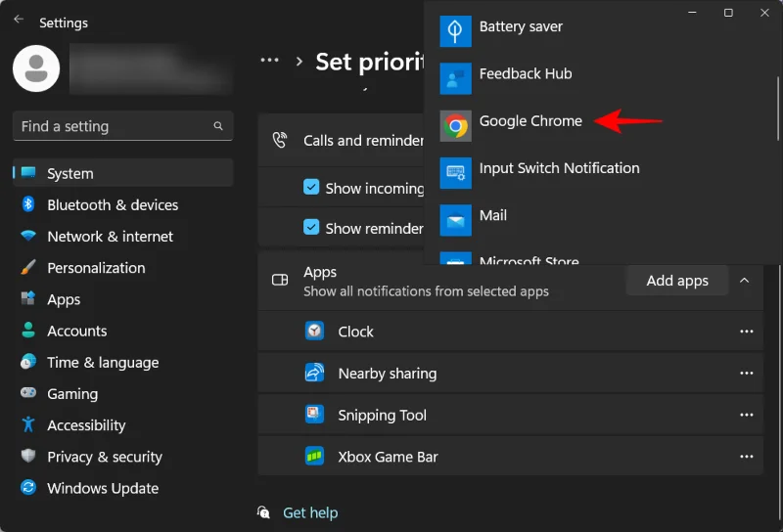Open System settings category
Viewport: 783px width, 532px height.
point(123,173)
